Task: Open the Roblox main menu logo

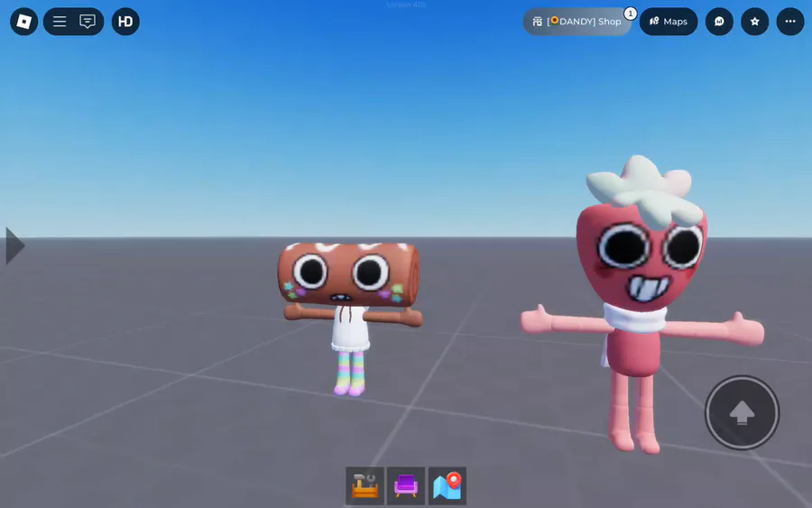Action: [23, 22]
